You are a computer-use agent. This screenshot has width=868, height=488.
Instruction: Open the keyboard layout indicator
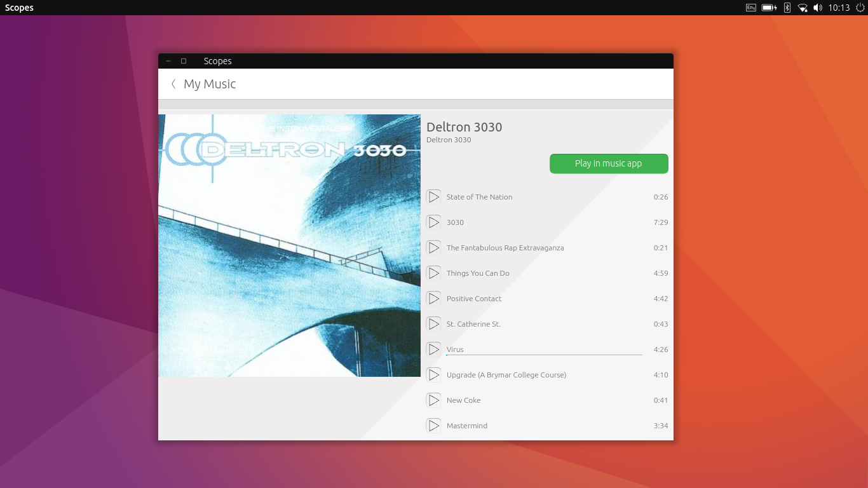751,8
